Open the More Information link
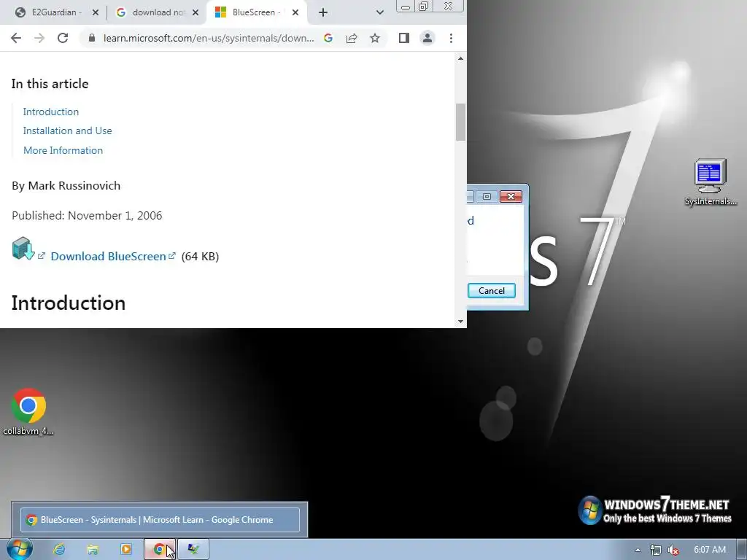The image size is (747, 560). point(63,150)
